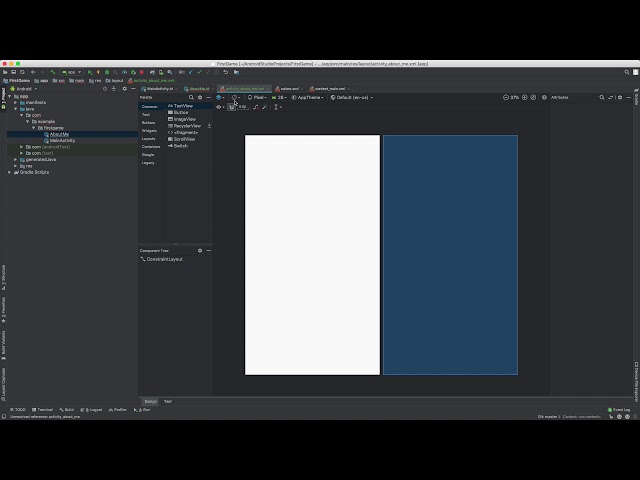Screen dimensions: 640x480
Task: Click the Open folder icon in toolbar
Action: click(5, 72)
